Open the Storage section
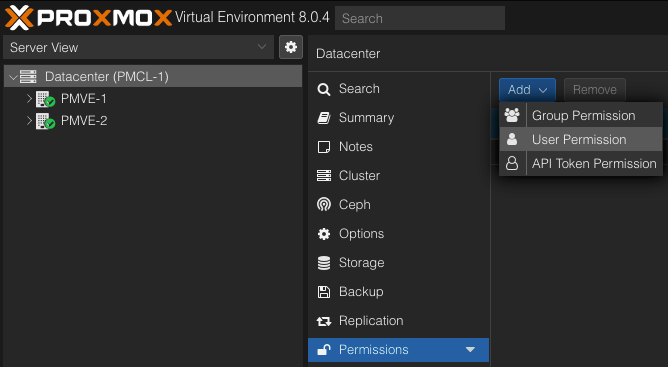 click(x=398, y=263)
